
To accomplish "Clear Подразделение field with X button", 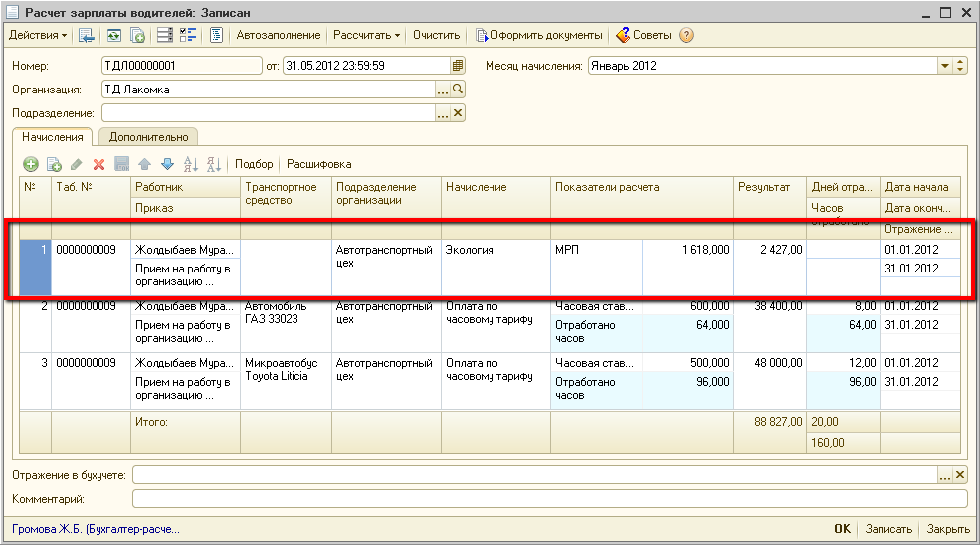I will pos(458,113).
